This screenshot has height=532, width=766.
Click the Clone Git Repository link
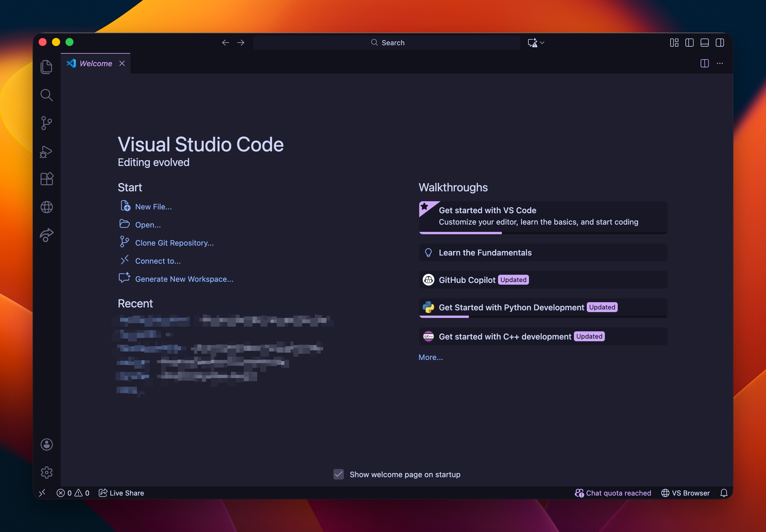[x=174, y=243]
